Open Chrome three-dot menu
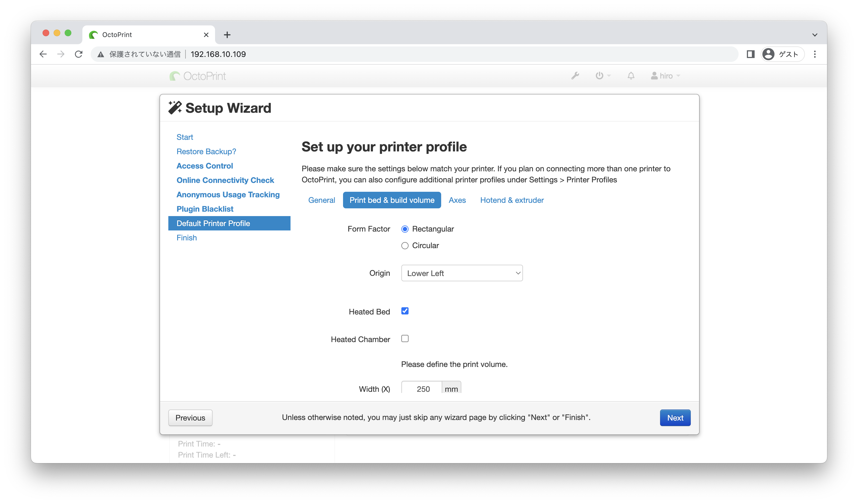 click(x=815, y=54)
